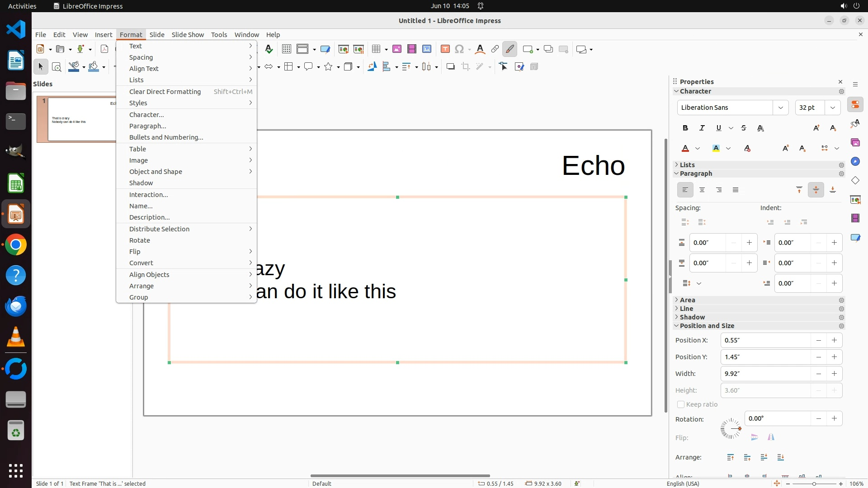
Task: Click the Italic formatting icon
Action: pyautogui.click(x=702, y=128)
